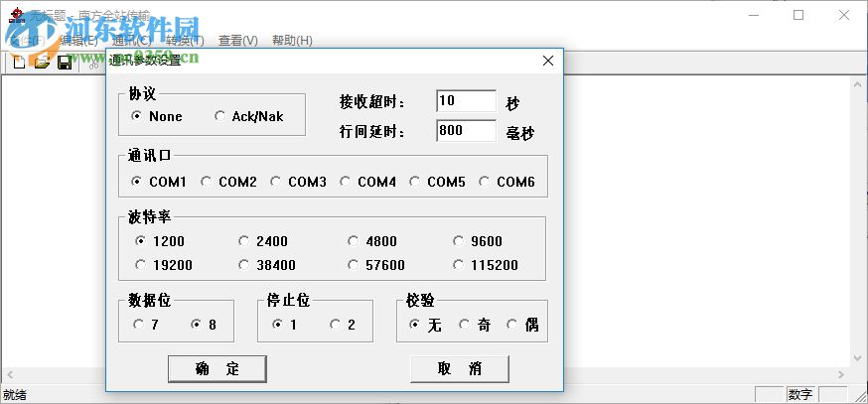Click vertical scrollbar up arrow
This screenshot has height=404, width=868.
tap(857, 84)
